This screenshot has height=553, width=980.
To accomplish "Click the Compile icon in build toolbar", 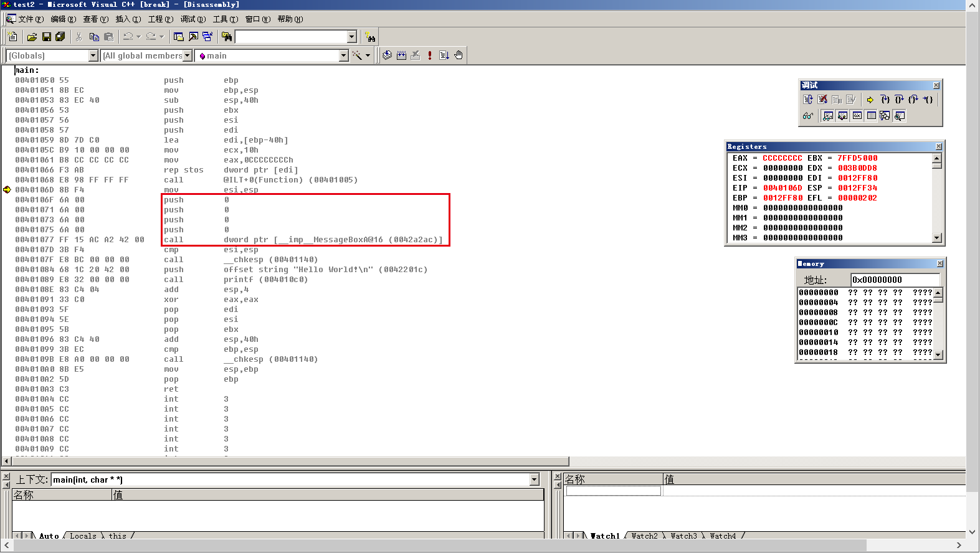I will coord(387,55).
